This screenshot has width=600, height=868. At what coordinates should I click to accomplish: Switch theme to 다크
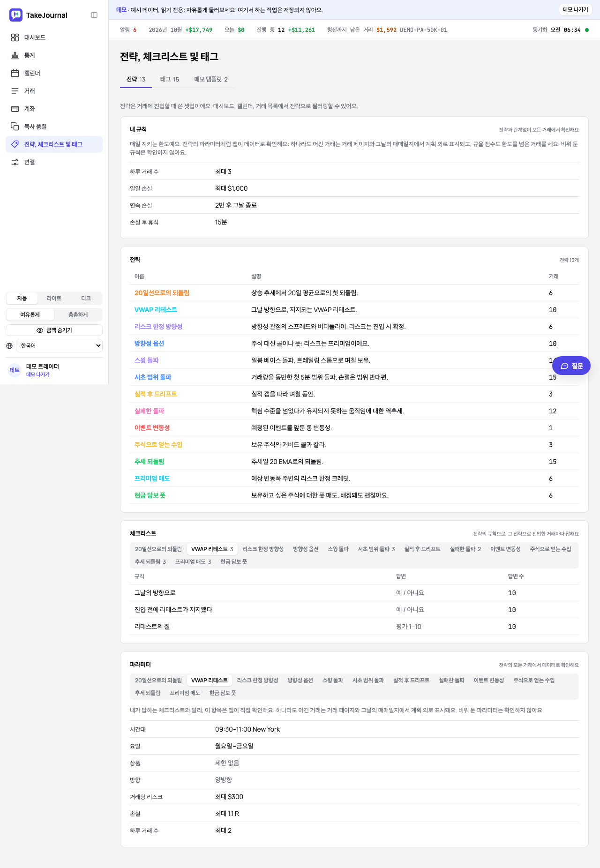pos(86,299)
